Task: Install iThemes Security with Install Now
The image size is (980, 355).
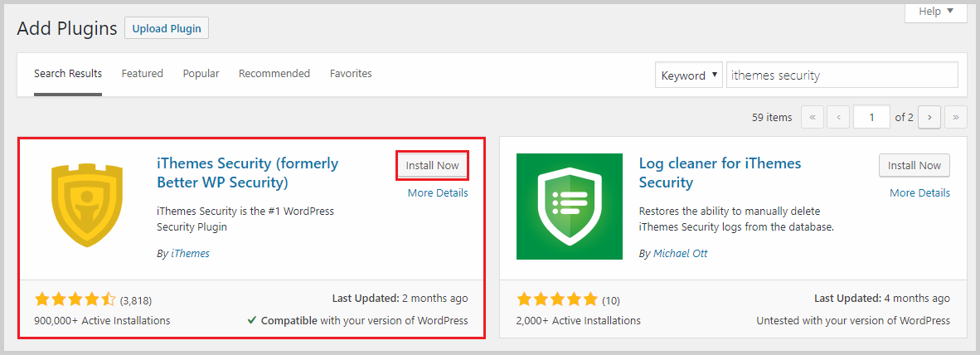Action: [433, 166]
